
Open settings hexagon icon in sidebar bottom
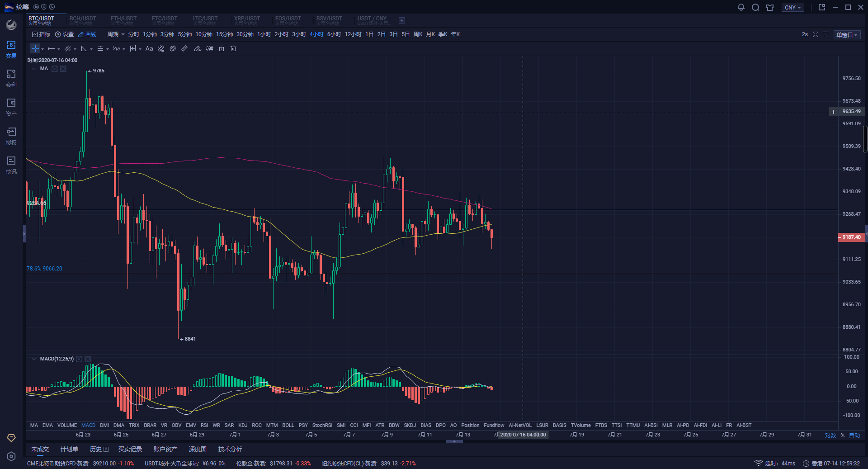pyautogui.click(x=11, y=456)
